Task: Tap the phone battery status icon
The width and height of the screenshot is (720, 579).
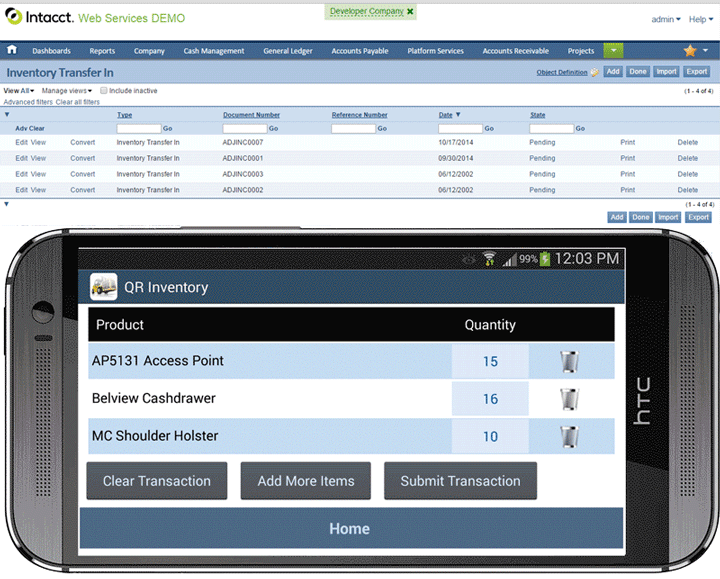Action: coord(545,259)
